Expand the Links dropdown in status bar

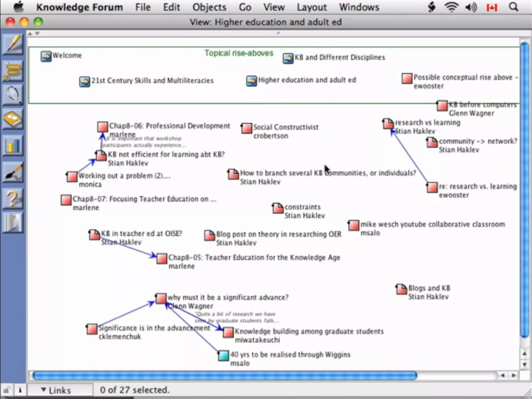(56, 390)
